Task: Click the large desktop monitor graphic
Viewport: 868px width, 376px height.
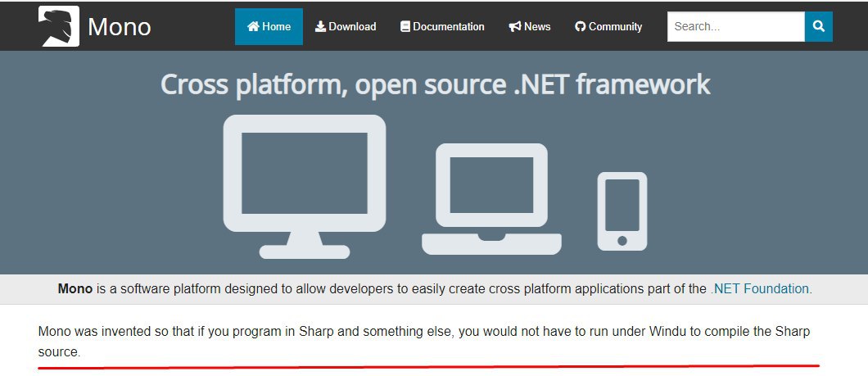Action: [x=305, y=183]
